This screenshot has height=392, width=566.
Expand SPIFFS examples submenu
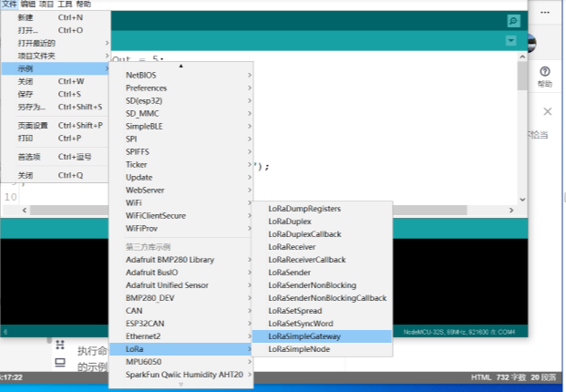tap(181, 152)
